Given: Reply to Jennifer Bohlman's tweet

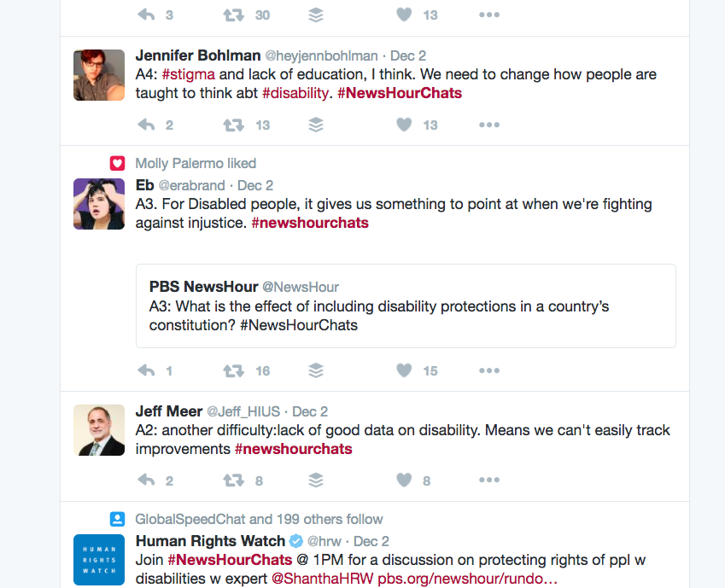Looking at the screenshot, I should click(x=146, y=125).
